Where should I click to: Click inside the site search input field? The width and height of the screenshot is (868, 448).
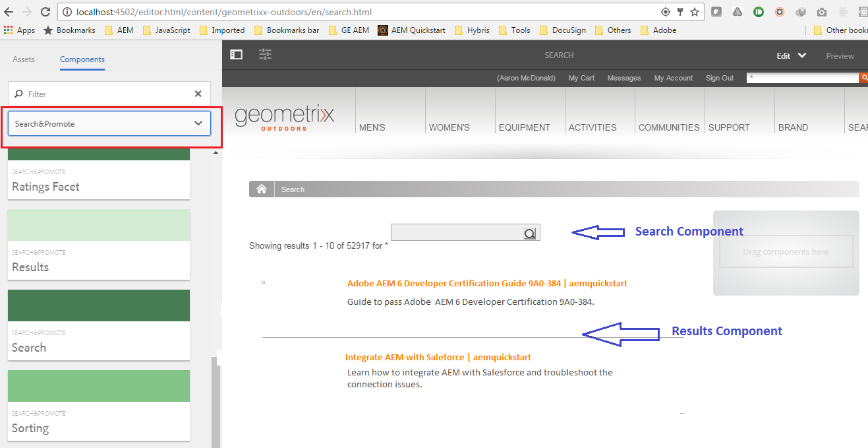455,232
